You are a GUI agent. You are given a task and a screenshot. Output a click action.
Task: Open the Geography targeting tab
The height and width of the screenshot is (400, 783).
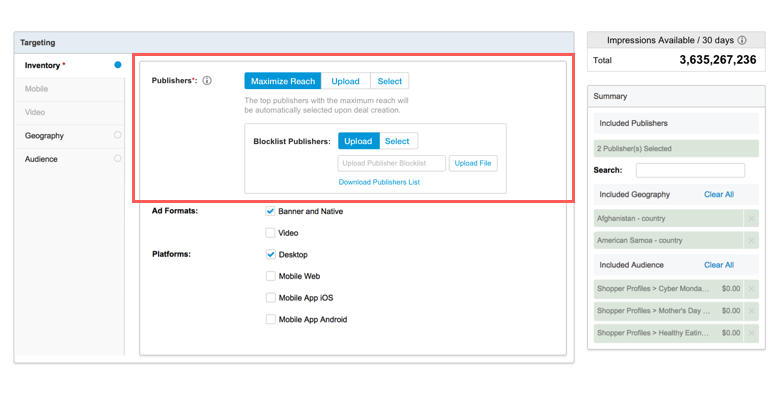coord(45,136)
